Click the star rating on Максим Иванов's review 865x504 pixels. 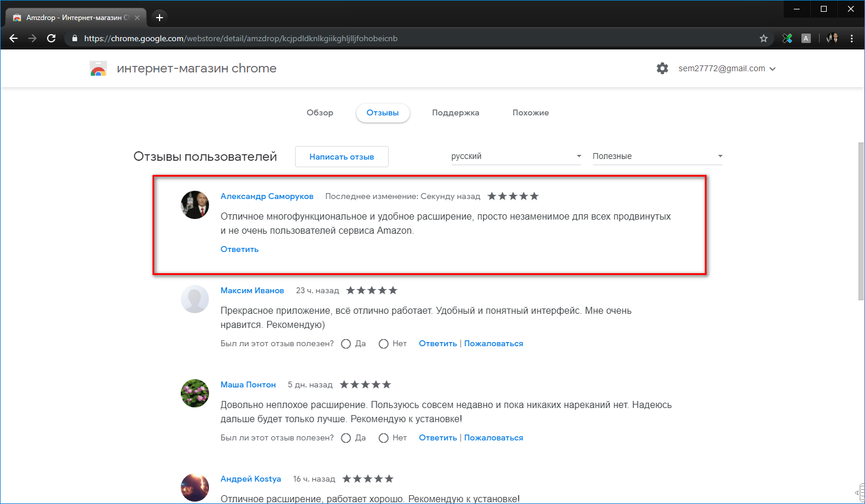(372, 290)
